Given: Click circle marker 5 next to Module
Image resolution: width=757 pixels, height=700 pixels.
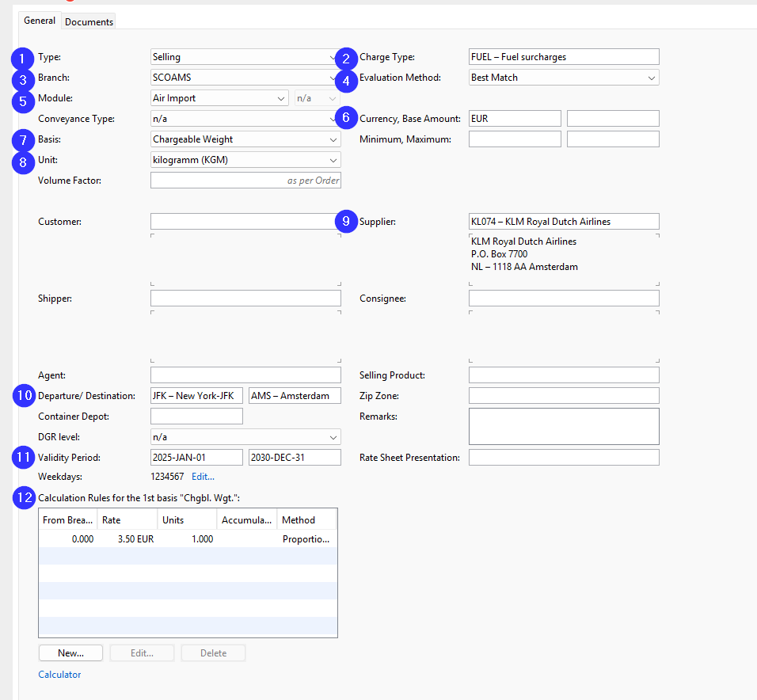Looking at the screenshot, I should pos(23,99).
